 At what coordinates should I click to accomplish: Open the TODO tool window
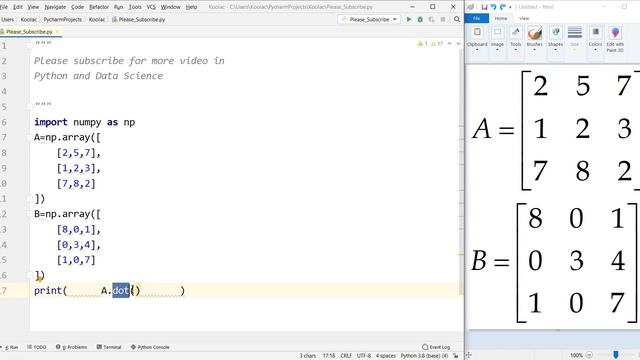pyautogui.click(x=37, y=347)
